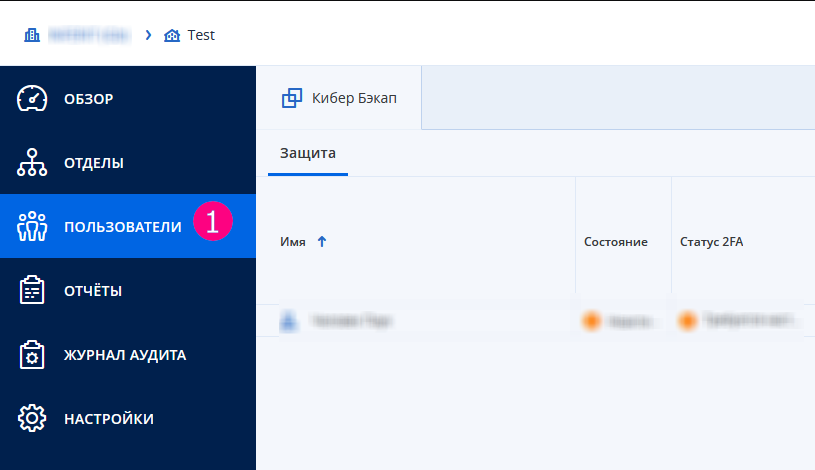This screenshot has height=470, width=815.
Task: Expand the breadcrumb chevron before Test
Action: coord(148,35)
